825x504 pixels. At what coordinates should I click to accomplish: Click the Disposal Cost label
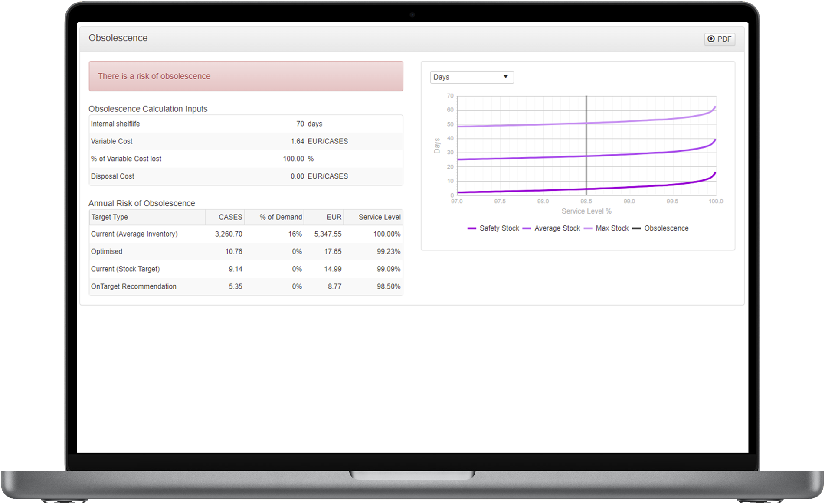pyautogui.click(x=113, y=176)
